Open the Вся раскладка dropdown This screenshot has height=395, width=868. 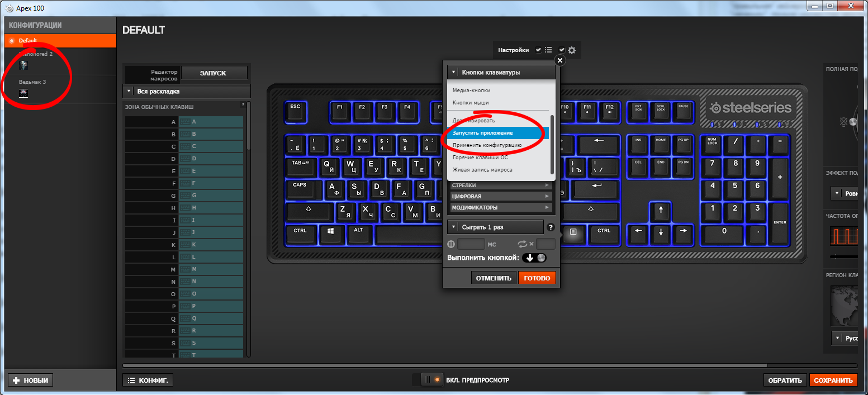click(x=187, y=91)
